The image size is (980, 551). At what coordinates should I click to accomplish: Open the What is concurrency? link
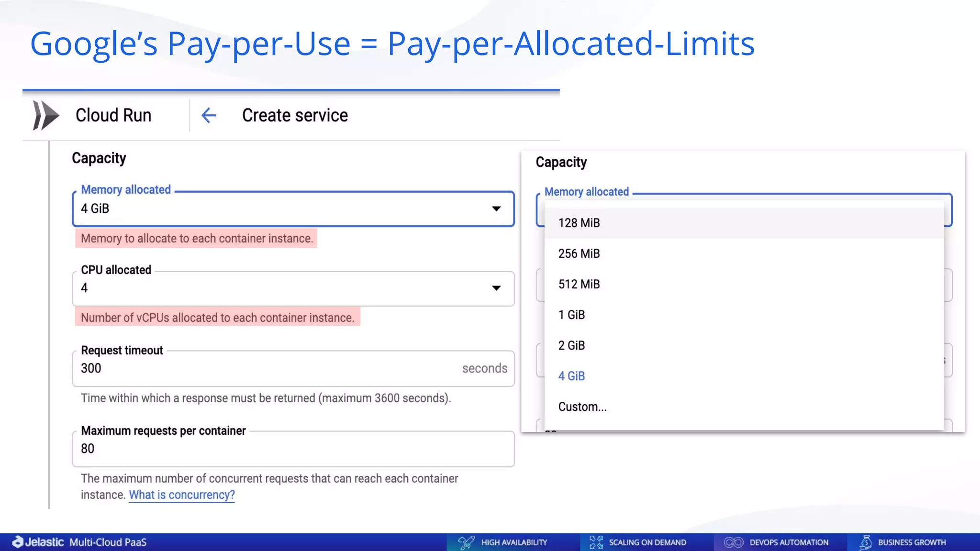pyautogui.click(x=182, y=495)
